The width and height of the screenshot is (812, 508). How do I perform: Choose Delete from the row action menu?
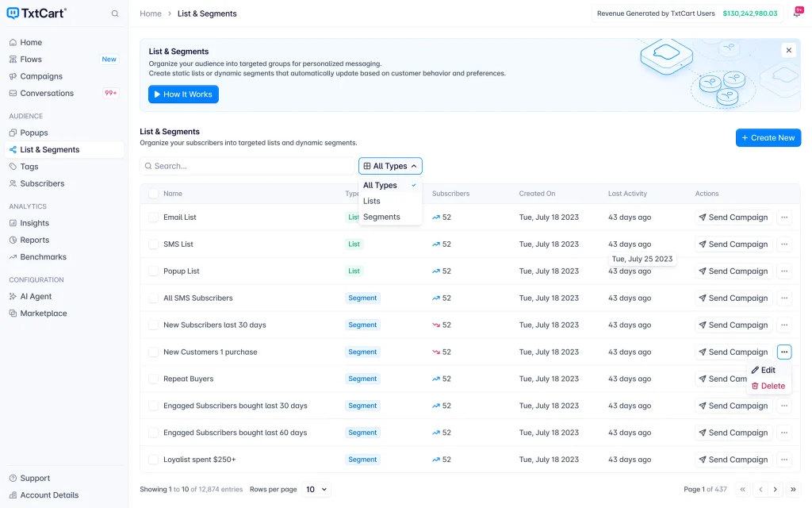click(x=768, y=386)
